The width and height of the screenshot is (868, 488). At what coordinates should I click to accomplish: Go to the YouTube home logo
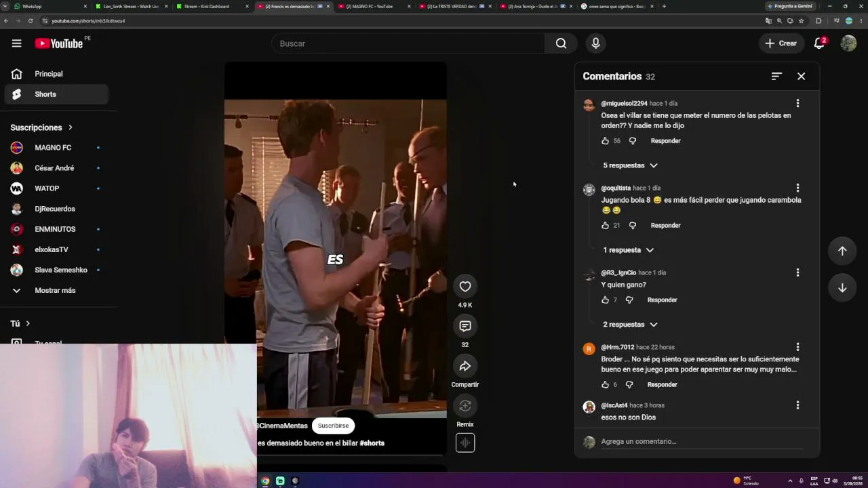coord(59,43)
